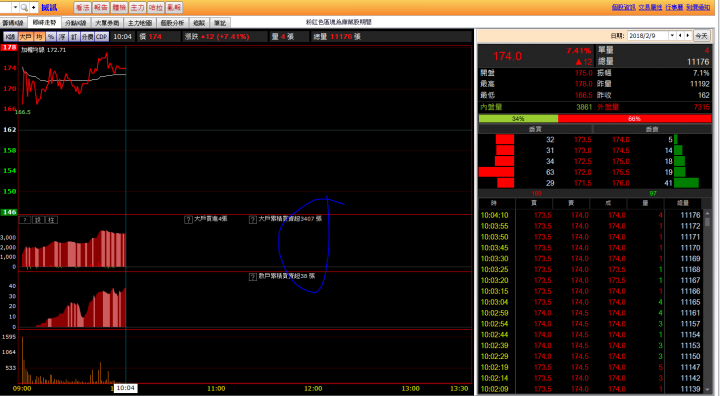
Task: Click the stock code input box
Action: click(x=6, y=7)
